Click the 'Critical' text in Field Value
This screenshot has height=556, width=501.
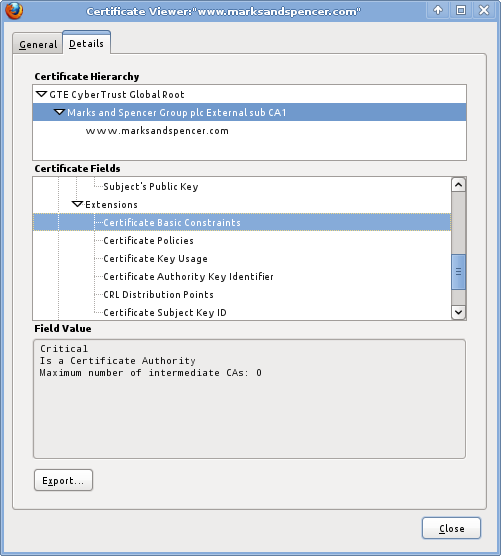[64, 349]
